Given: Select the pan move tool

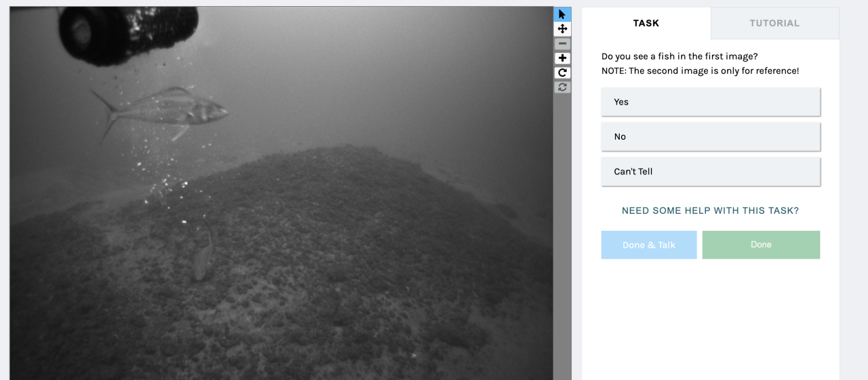Looking at the screenshot, I should 562,28.
